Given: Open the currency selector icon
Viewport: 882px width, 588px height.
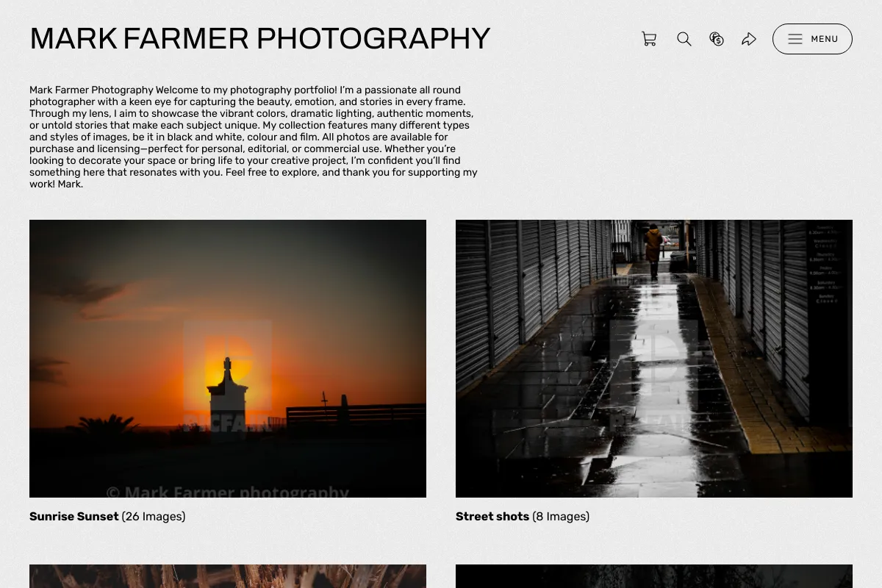Looking at the screenshot, I should click(x=717, y=39).
